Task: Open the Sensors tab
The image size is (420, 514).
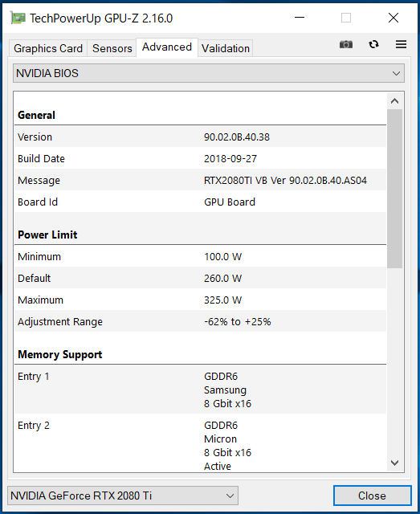Action: tap(112, 48)
